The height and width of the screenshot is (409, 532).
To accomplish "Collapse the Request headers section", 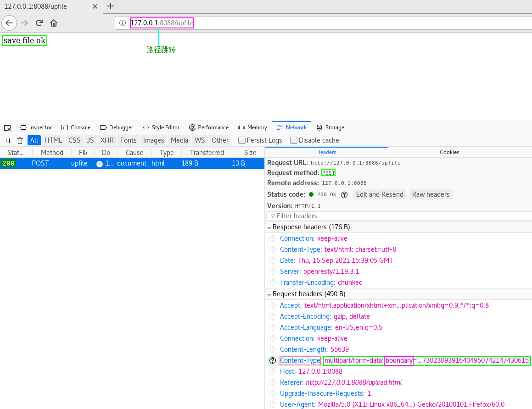I will click(269, 294).
